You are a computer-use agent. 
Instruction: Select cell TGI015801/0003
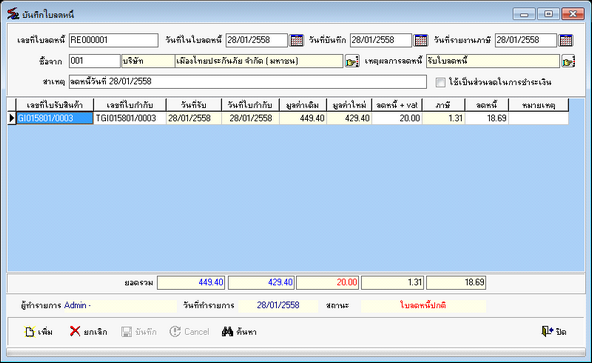130,118
